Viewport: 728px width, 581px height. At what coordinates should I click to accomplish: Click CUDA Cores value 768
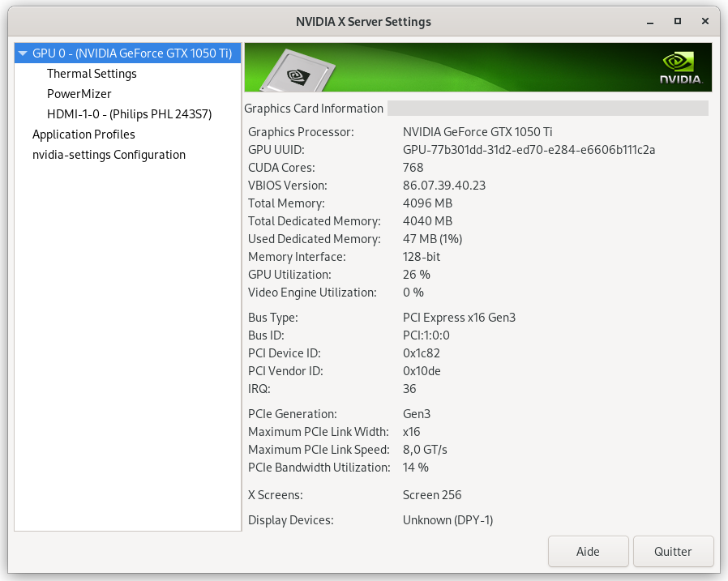pos(413,168)
